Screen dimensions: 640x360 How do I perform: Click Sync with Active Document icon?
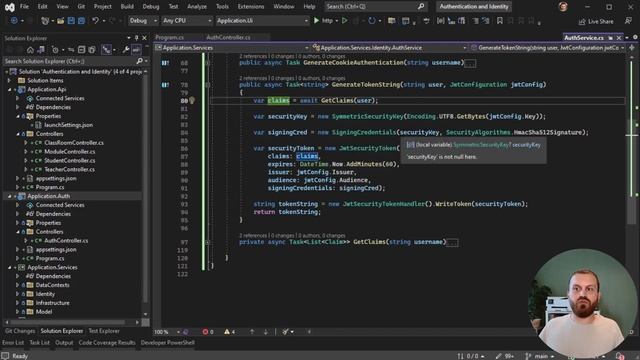[x=71, y=50]
